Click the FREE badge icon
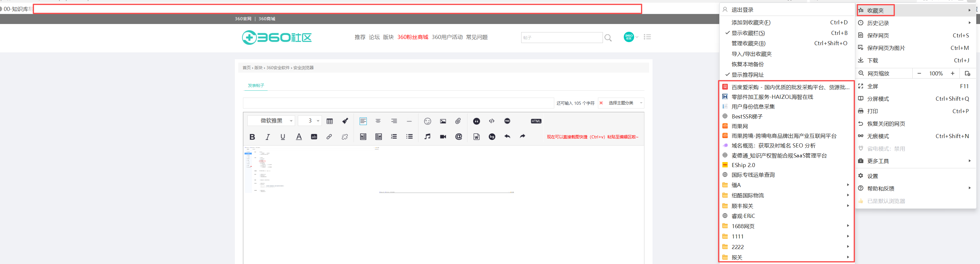This screenshot has width=980, height=264. click(507, 121)
